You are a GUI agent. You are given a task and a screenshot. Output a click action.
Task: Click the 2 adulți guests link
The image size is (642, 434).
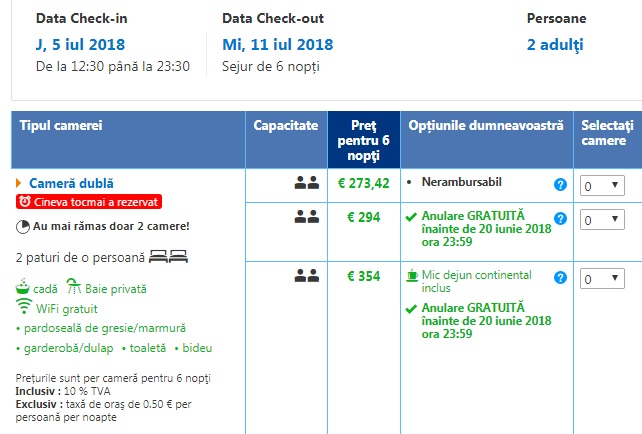[554, 44]
